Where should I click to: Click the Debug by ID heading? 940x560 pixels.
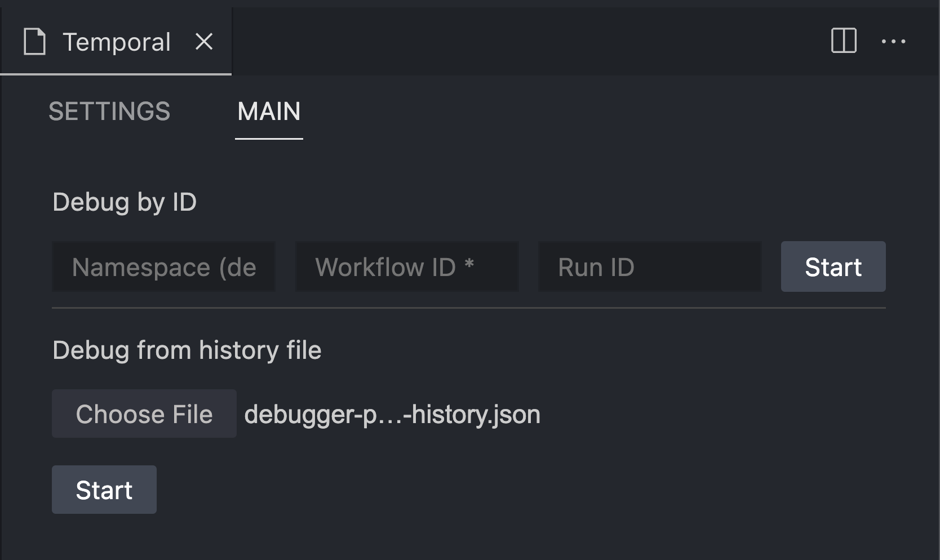[x=125, y=202]
